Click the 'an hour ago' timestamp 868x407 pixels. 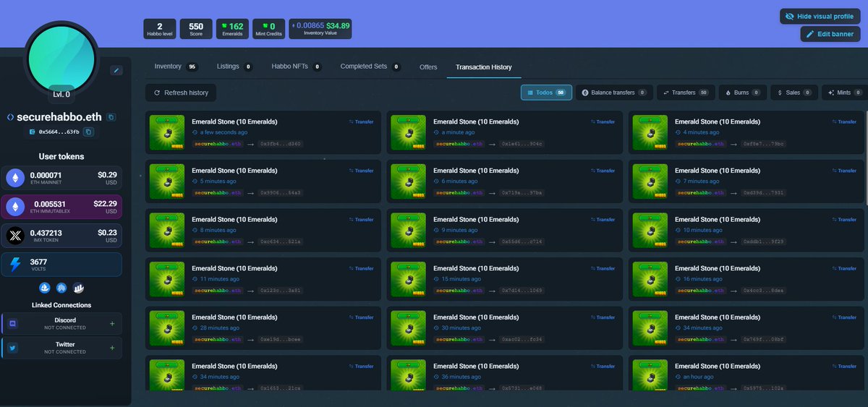tap(697, 377)
